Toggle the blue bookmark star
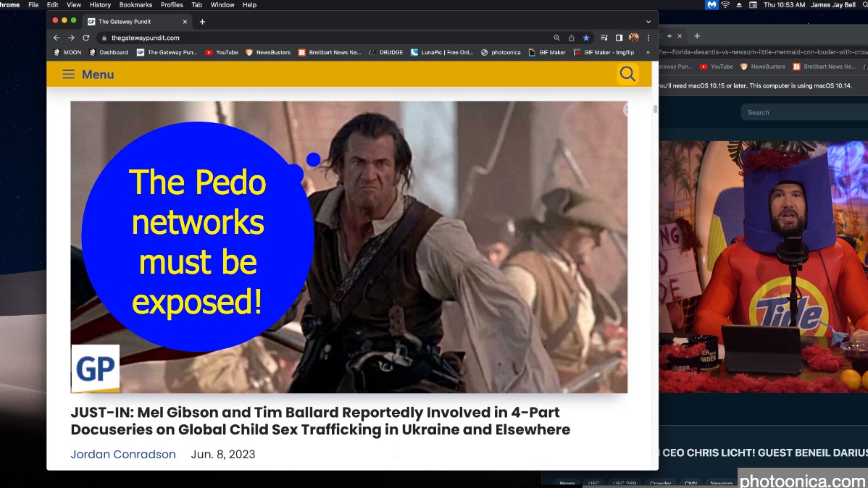Image resolution: width=868 pixels, height=488 pixels. [x=586, y=38]
